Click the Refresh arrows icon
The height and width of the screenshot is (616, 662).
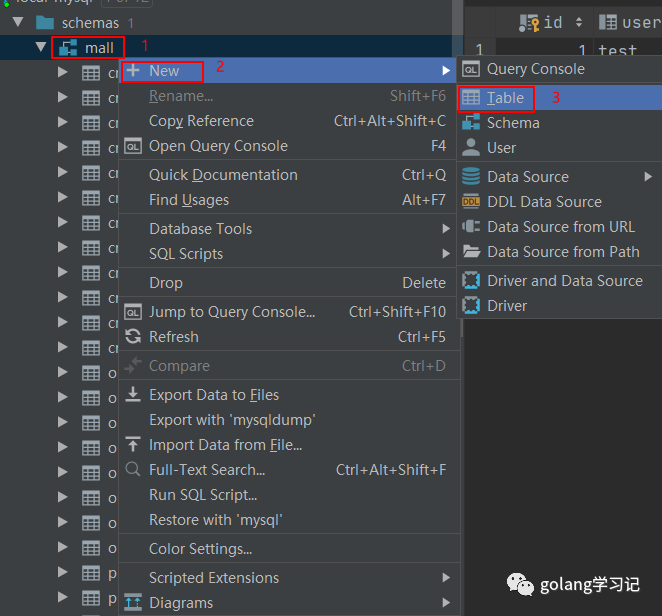pos(133,337)
